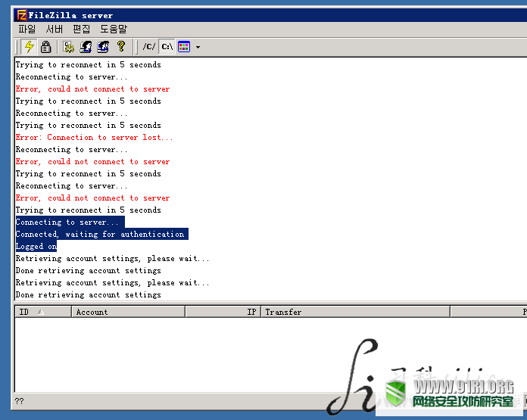Screen dimensions: 527x420
Task: Toggle /C/ path display format
Action: (149, 46)
